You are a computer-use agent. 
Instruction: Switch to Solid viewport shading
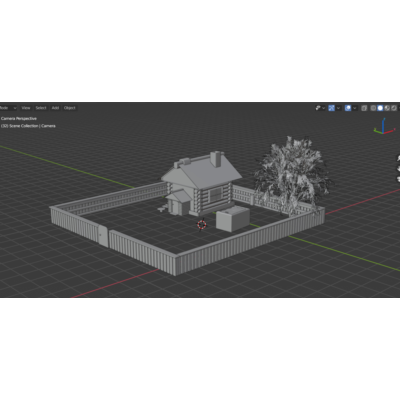pyautogui.click(x=380, y=108)
